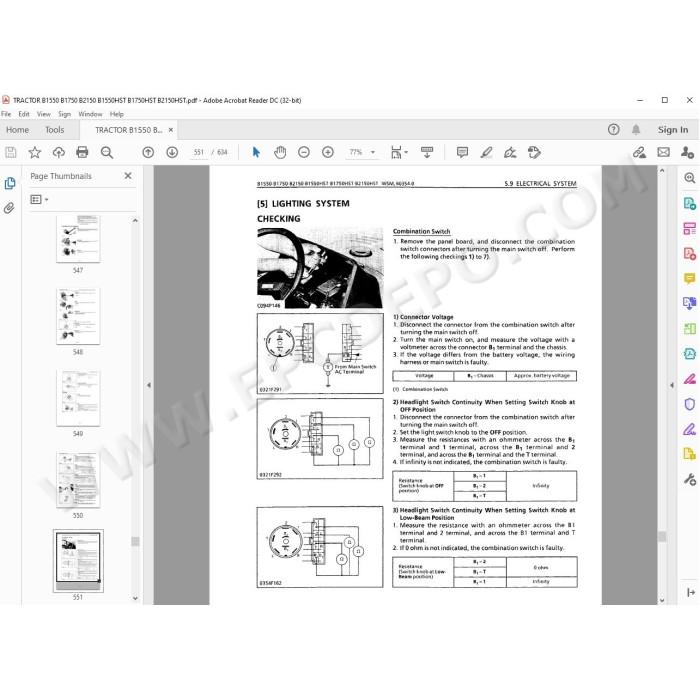Close the Page Thumbnails panel
Image resolution: width=700 pixels, height=700 pixels.
pos(128,176)
